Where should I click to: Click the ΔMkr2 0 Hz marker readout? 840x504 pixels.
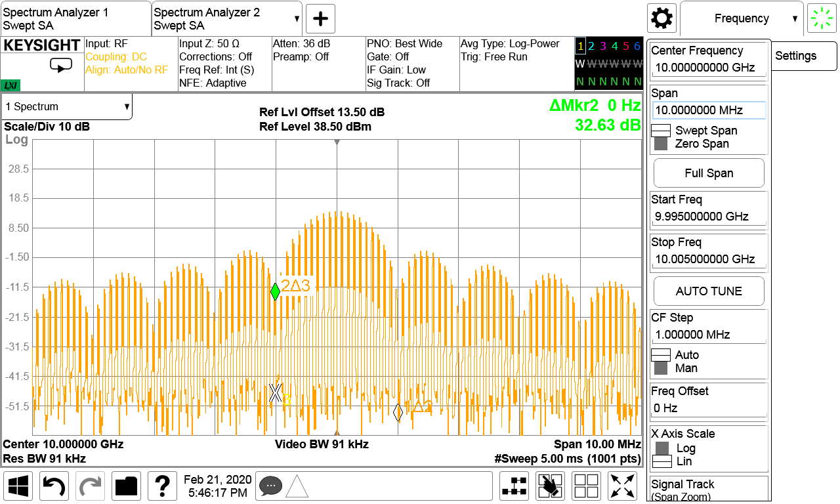(595, 105)
